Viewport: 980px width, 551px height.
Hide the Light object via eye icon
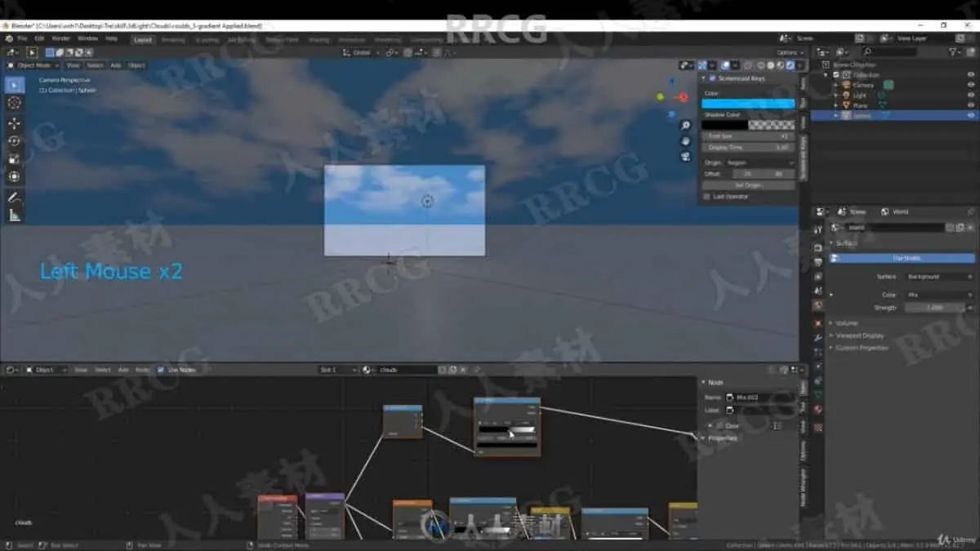(x=971, y=95)
